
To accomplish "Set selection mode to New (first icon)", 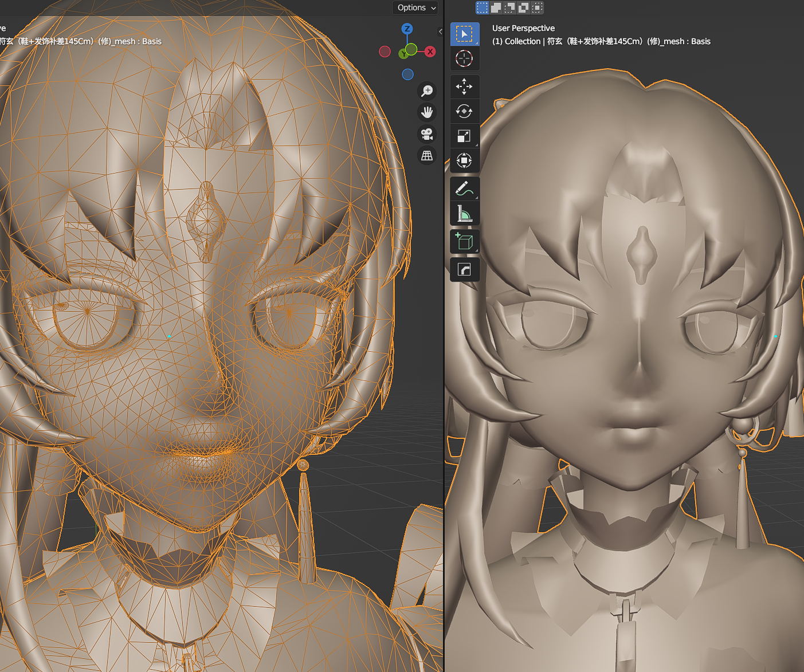I will click(x=483, y=7).
